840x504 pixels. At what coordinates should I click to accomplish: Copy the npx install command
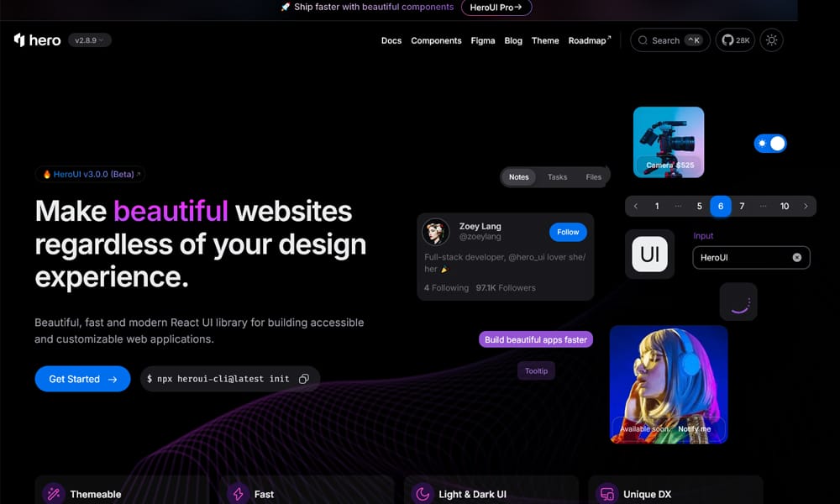pyautogui.click(x=304, y=379)
